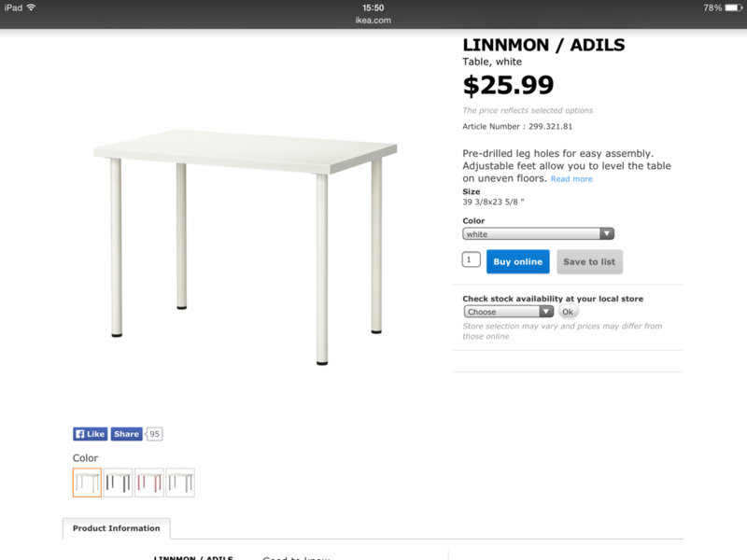Select the white table color swatch
Viewport: 747px width, 560px height.
pos(87,483)
